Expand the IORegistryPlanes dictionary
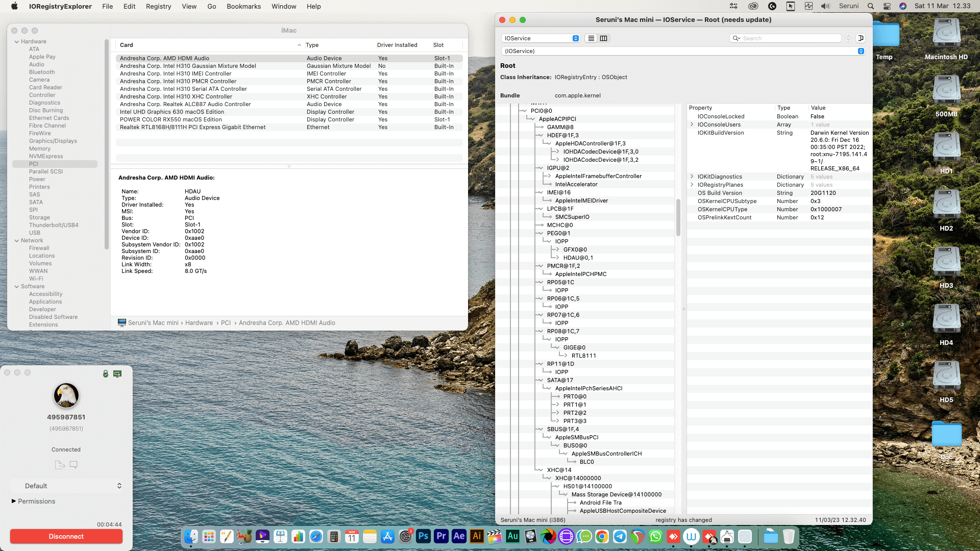Image resolution: width=980 pixels, height=551 pixels. (x=692, y=185)
